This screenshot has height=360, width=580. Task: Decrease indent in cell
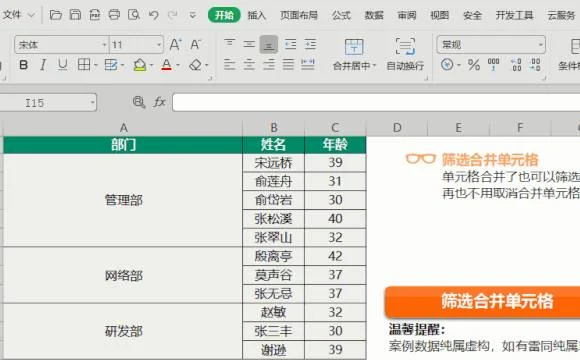click(290, 44)
